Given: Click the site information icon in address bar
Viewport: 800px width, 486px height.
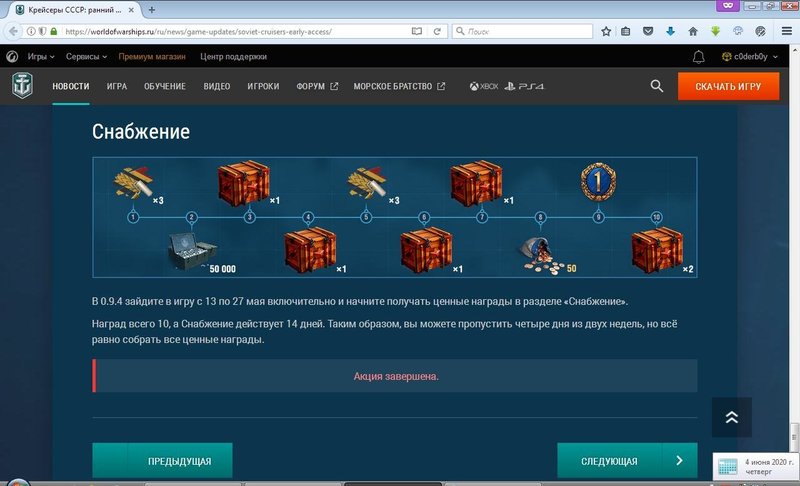Looking at the screenshot, I should point(31,32).
